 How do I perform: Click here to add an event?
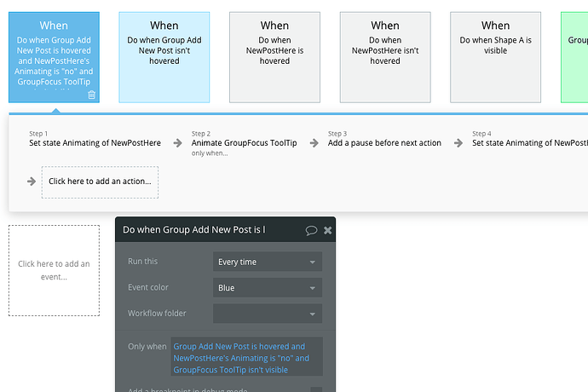(x=54, y=270)
